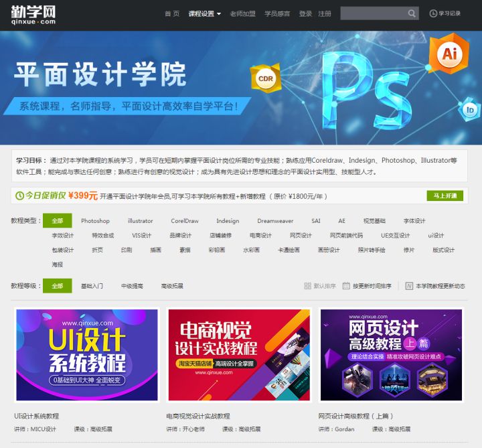
Task: Expand the 课程设置 dropdown arrow
Action: pyautogui.click(x=219, y=14)
